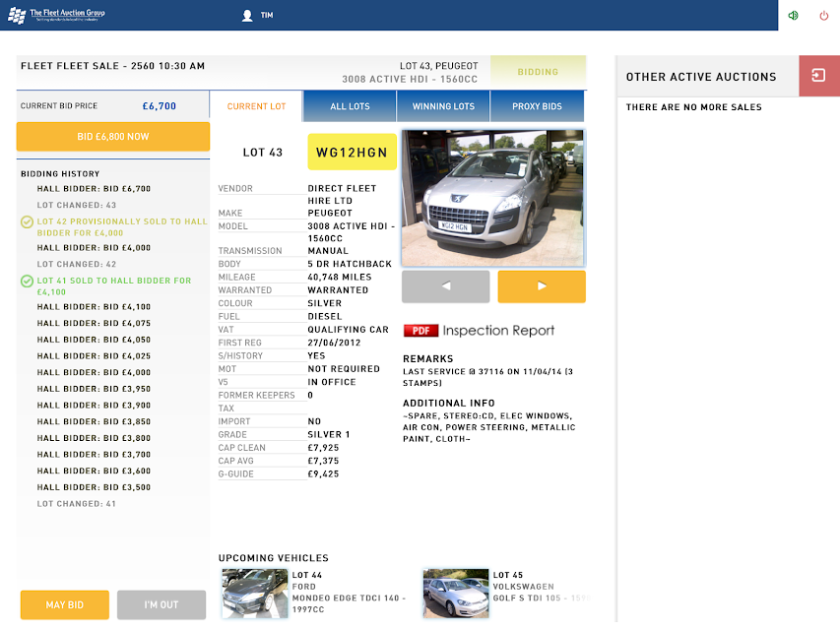Click the Upcoming Vehicles heading

point(273,558)
